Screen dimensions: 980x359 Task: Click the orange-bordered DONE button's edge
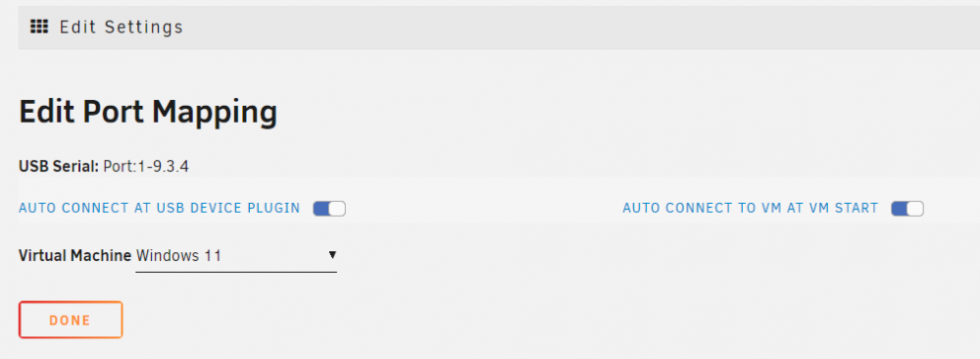[x=71, y=303]
